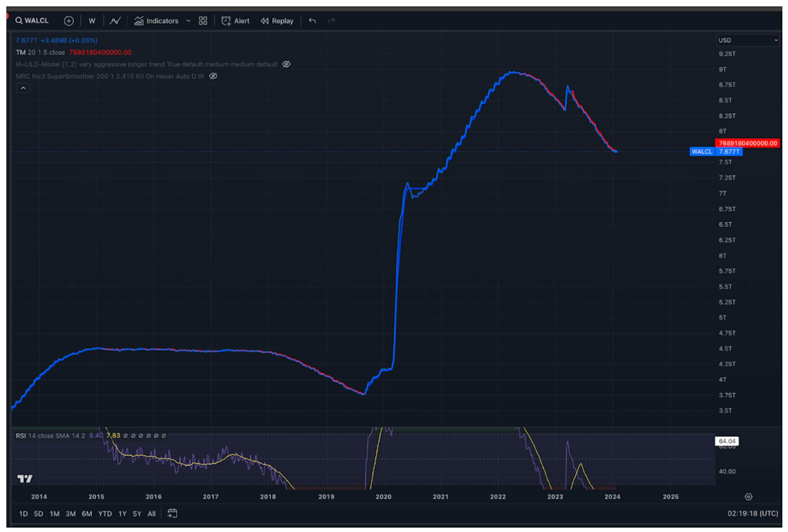Open the layout templates grid icon

pyautogui.click(x=203, y=21)
